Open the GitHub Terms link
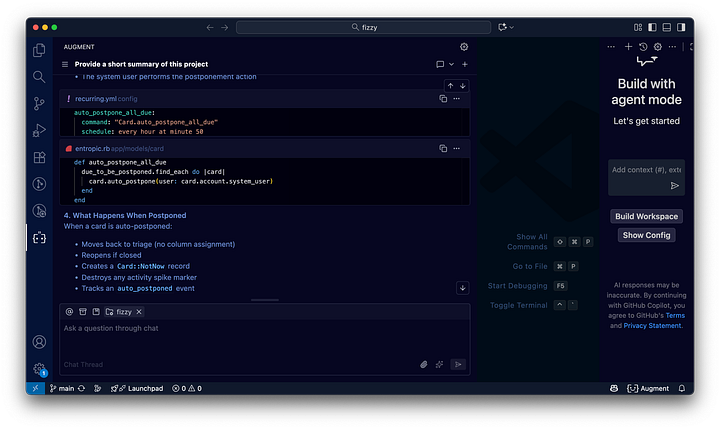This screenshot has height=429, width=720. click(x=675, y=316)
